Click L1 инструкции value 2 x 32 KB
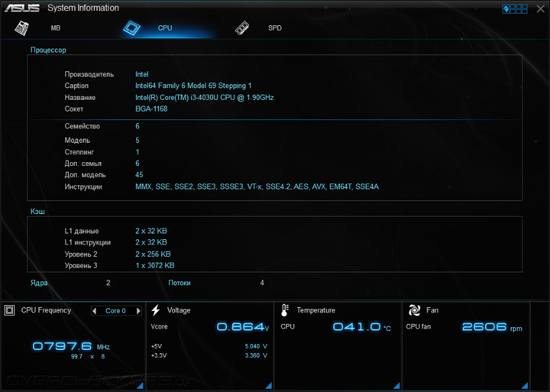This screenshot has width=550, height=392. click(151, 242)
